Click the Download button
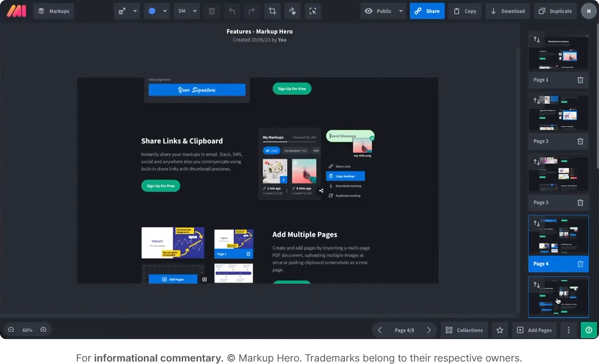599x364 pixels. click(508, 11)
